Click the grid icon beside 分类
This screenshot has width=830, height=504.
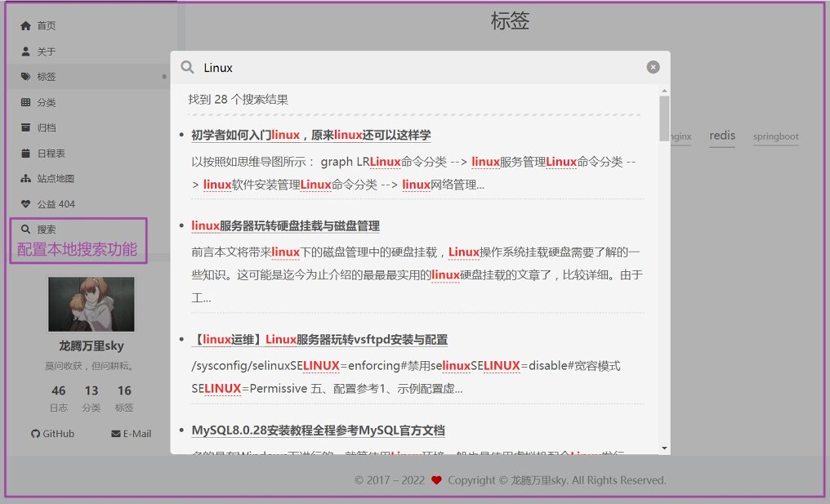tap(25, 102)
